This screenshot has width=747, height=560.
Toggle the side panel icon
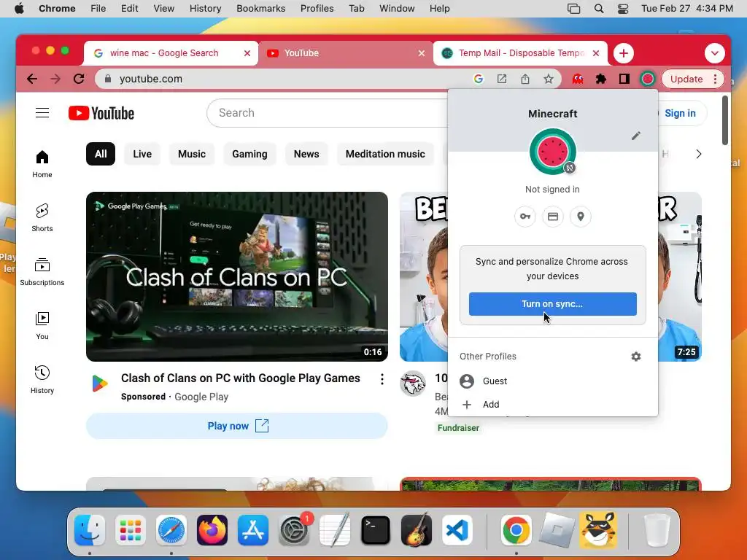coord(624,79)
